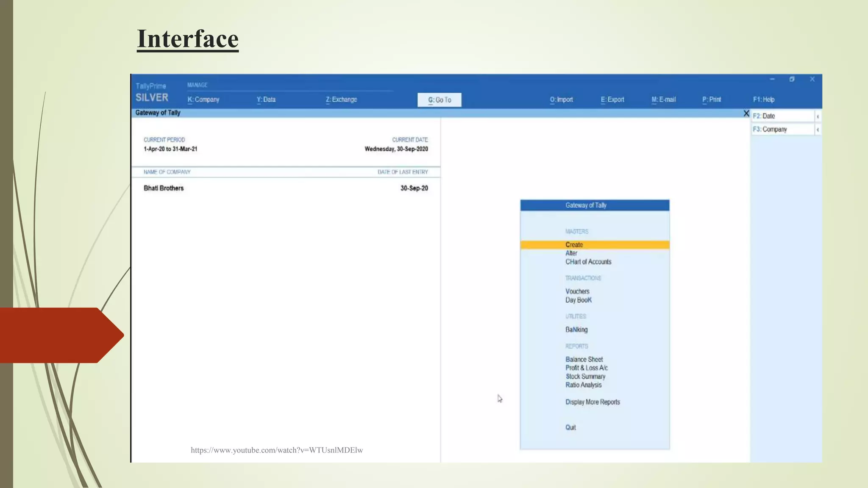Open the Stock Summary report
868x488 pixels.
[x=585, y=376]
